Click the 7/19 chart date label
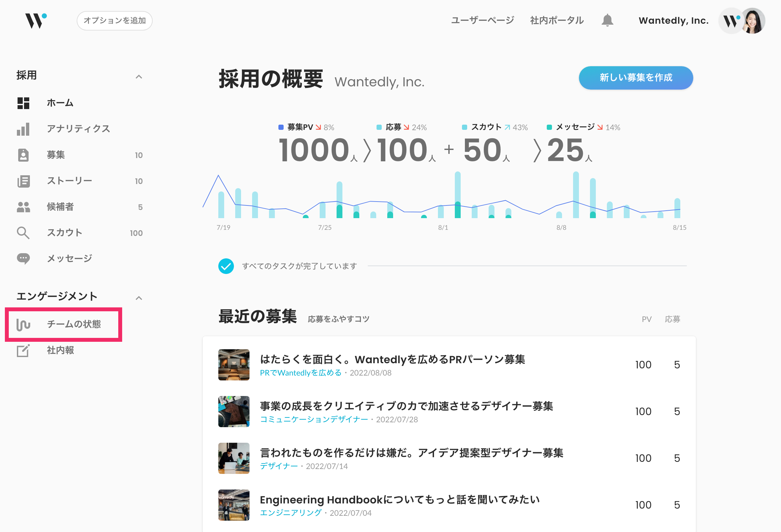Image resolution: width=781 pixels, height=532 pixels. 224,228
